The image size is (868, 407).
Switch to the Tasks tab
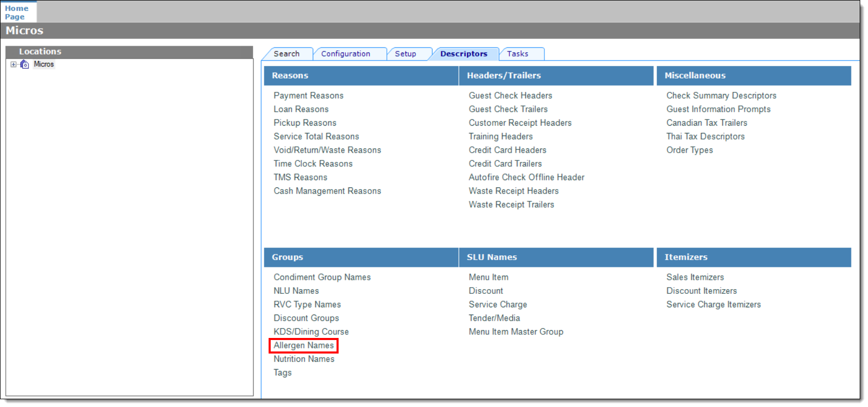click(517, 54)
